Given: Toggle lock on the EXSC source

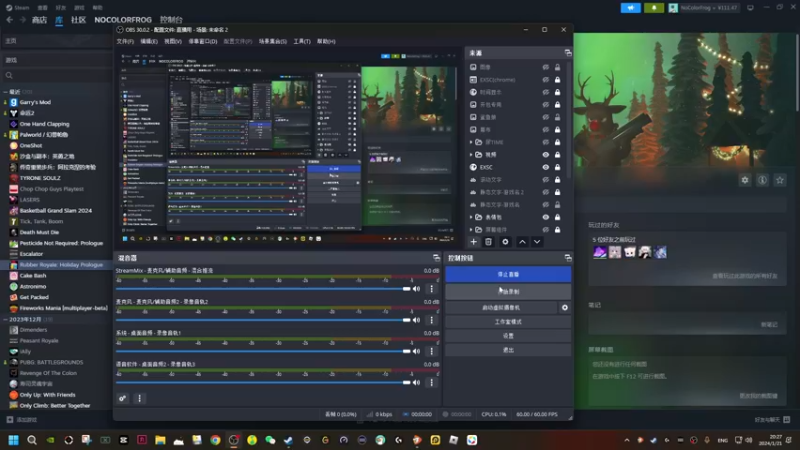Looking at the screenshot, I should tap(558, 167).
